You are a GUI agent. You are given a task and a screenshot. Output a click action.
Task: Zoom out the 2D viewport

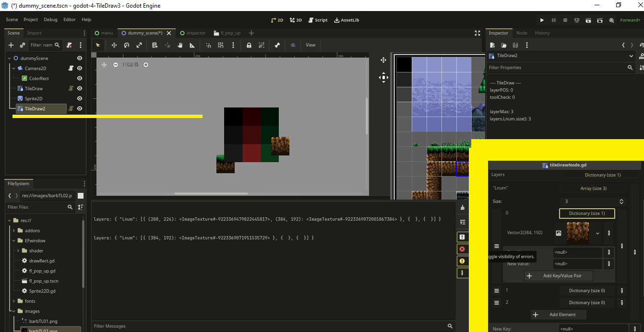point(116,65)
